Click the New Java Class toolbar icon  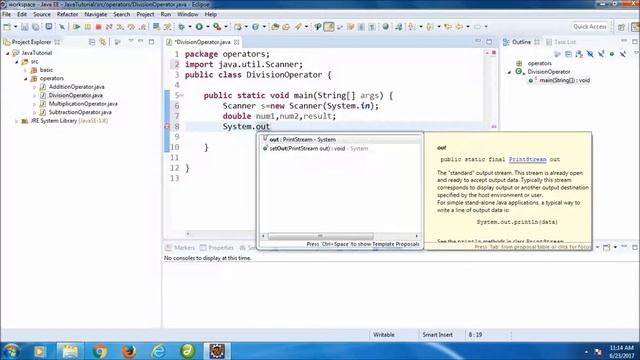click(x=255, y=27)
